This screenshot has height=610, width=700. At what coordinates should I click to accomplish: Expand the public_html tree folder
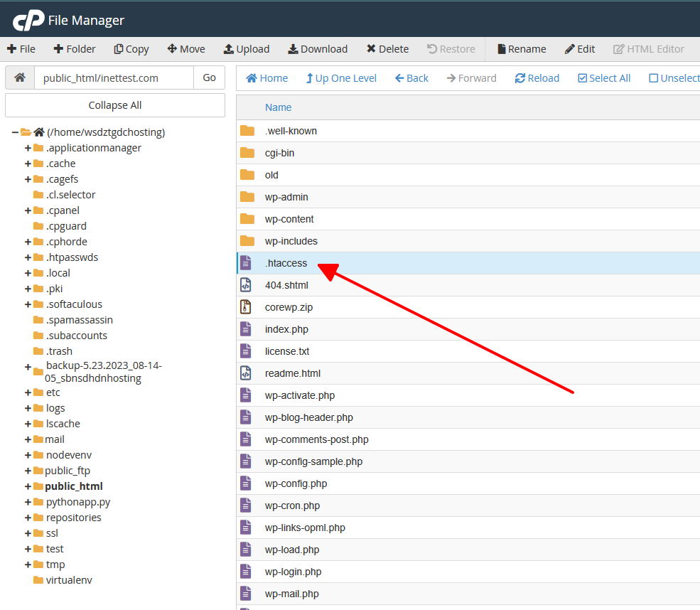click(x=28, y=486)
